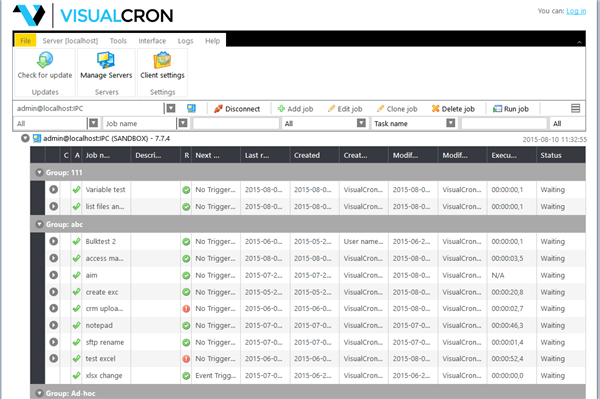Viewport: 600px width, 399px height.
Task: Click the Log in link
Action: [576, 11]
